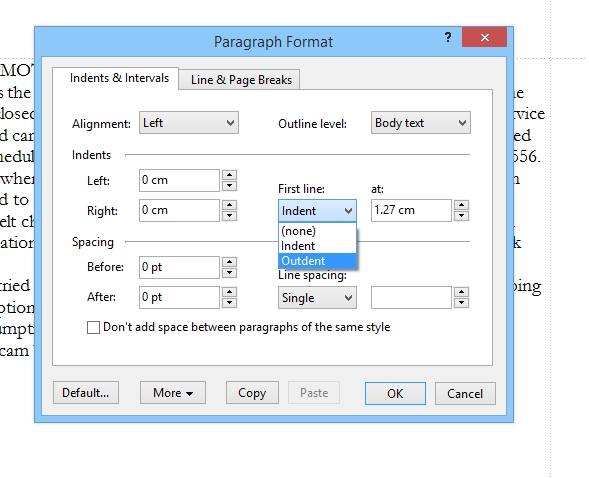The width and height of the screenshot is (589, 478).
Task: Click the Left indent input field
Action: pyautogui.click(x=179, y=180)
